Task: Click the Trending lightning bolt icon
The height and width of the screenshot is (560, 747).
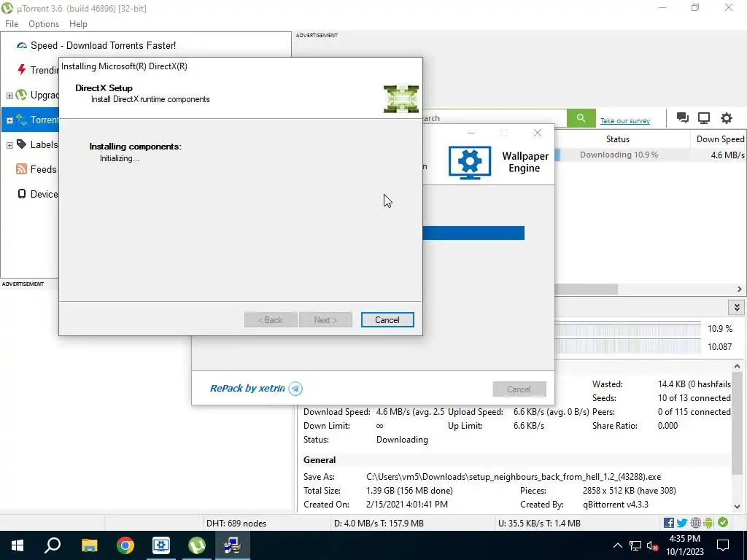Action: [21, 70]
